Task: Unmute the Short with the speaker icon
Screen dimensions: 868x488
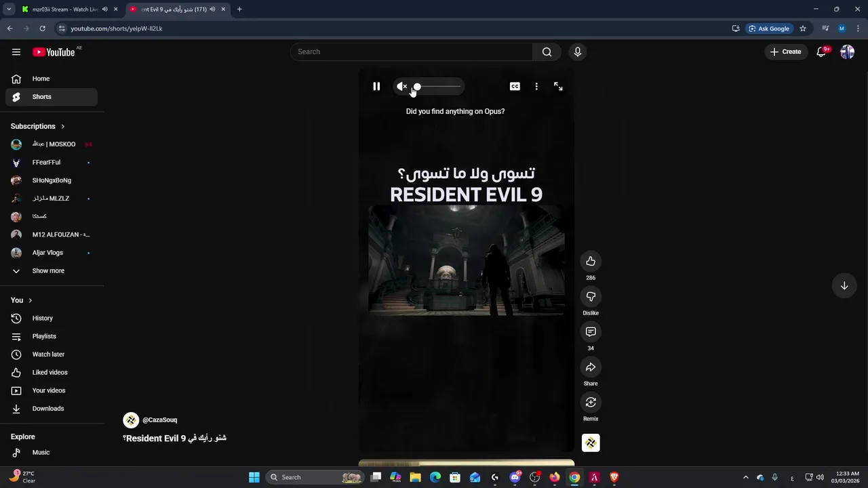Action: pos(401,86)
